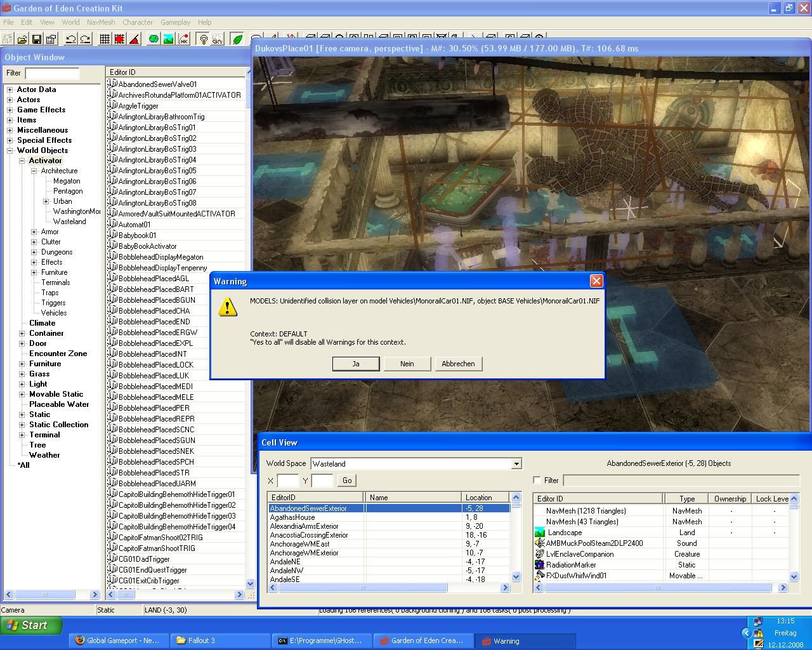The width and height of the screenshot is (812, 650).
Task: Click the Save plugin toolbar icon
Action: coord(37,39)
